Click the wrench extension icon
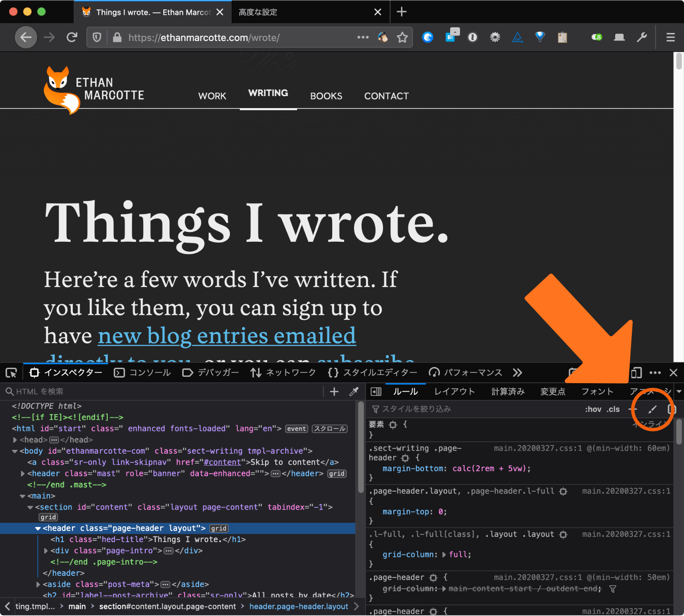Image resolution: width=684 pixels, height=616 pixels. [642, 38]
